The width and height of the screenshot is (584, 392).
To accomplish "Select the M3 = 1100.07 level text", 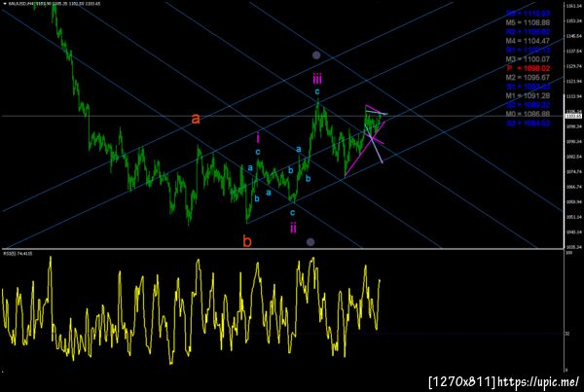I will 528,59.
